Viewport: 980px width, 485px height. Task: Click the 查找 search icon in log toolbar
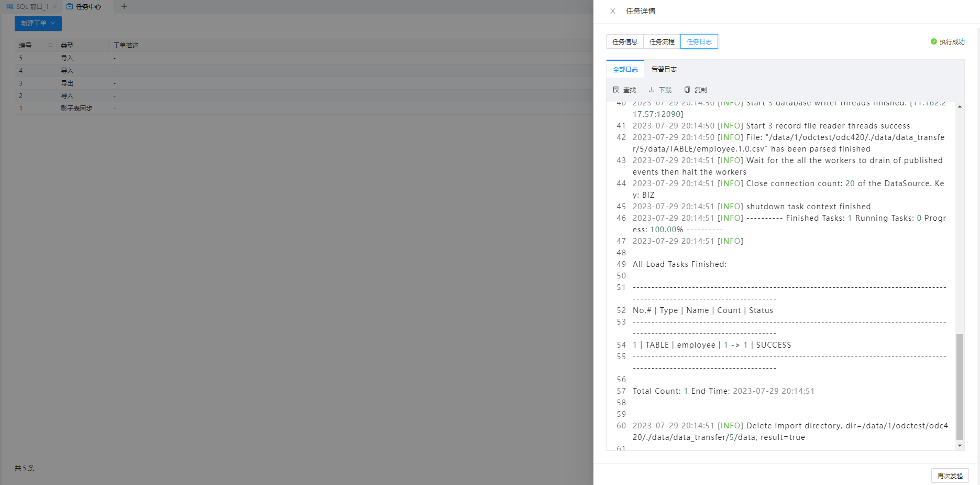click(x=616, y=90)
